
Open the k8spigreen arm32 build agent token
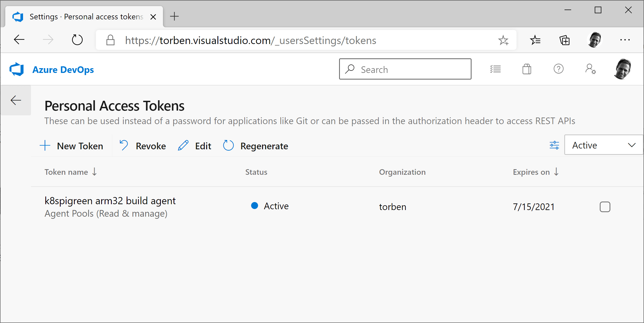point(110,201)
